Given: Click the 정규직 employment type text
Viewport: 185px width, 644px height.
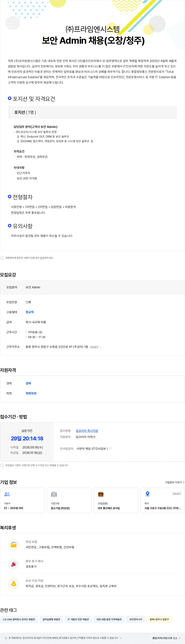Looking at the screenshot, I should pos(29,312).
